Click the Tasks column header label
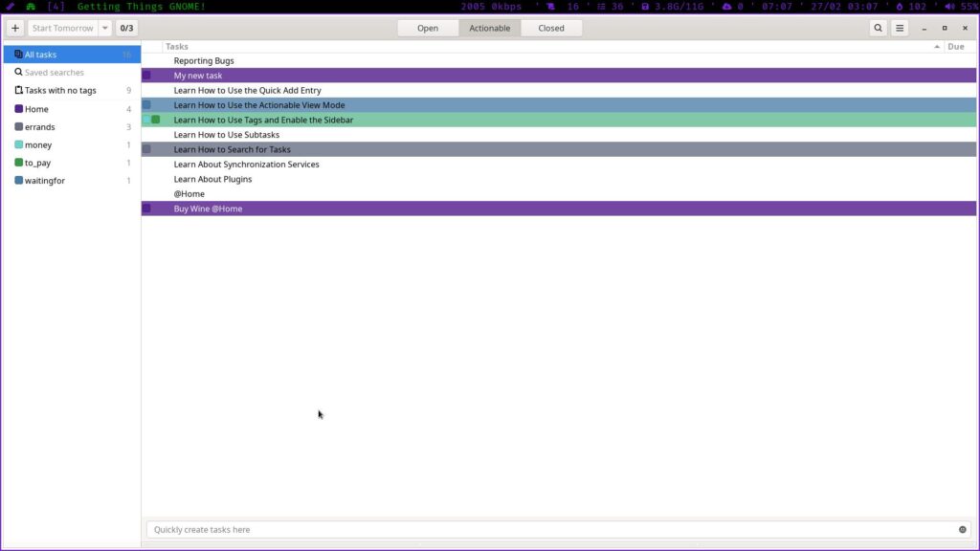Viewport: 980px width, 551px height. pos(177,47)
